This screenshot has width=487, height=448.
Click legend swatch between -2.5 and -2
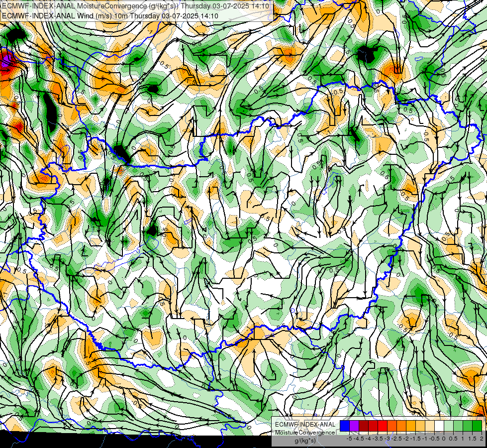coord(401,426)
